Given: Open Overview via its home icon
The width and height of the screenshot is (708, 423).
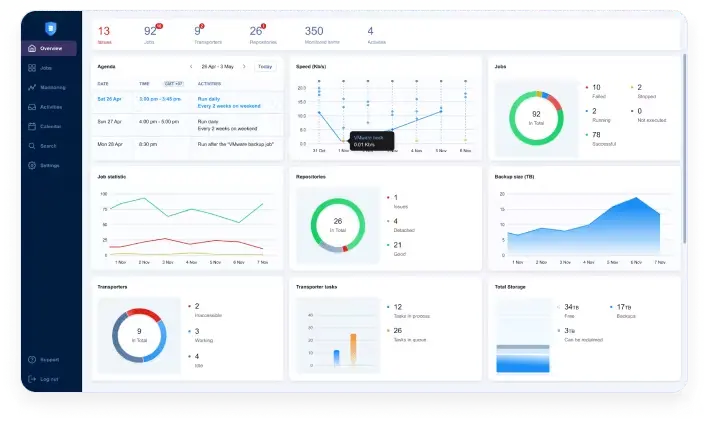Looking at the screenshot, I should pyautogui.click(x=32, y=48).
